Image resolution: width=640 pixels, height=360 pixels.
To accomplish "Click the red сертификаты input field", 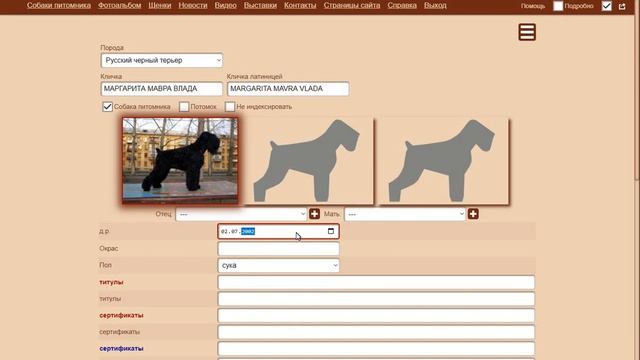I will [376, 316].
